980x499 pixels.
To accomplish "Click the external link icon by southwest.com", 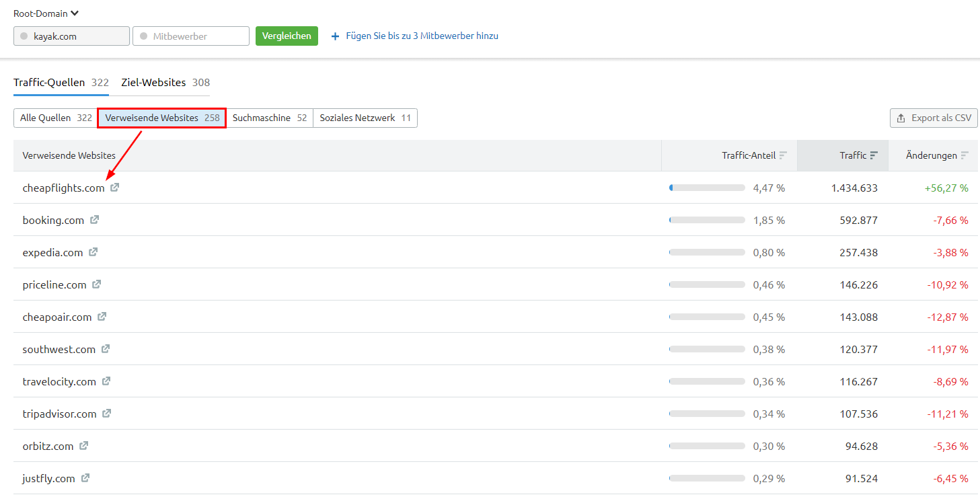I will (x=106, y=349).
